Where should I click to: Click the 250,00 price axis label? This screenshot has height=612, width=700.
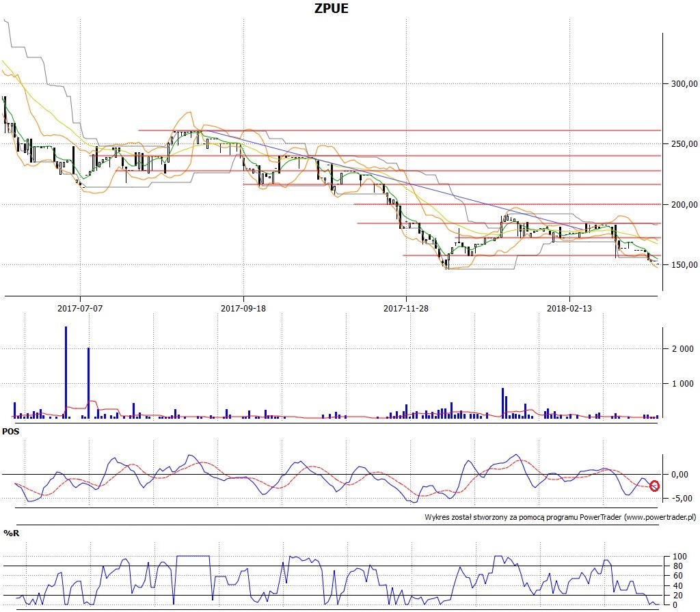pos(684,143)
